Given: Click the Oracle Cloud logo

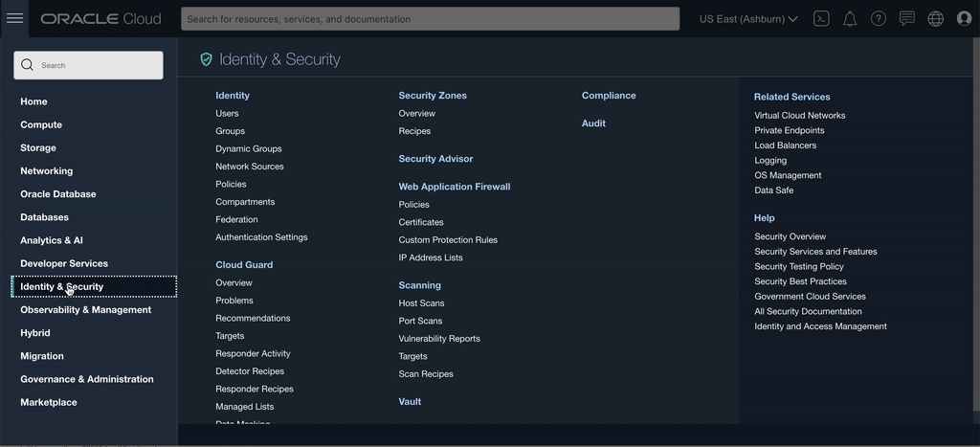Looking at the screenshot, I should (x=100, y=19).
